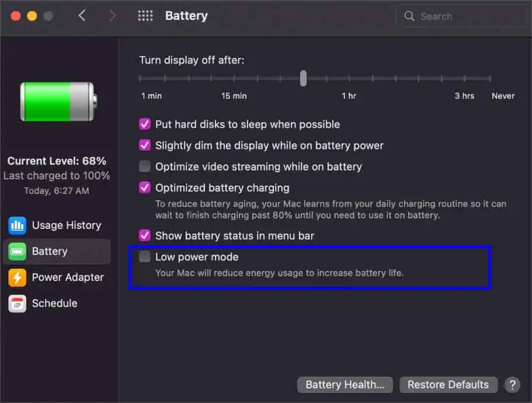Select the Battery sidebar icon
This screenshot has width=532, height=403.
[x=17, y=251]
